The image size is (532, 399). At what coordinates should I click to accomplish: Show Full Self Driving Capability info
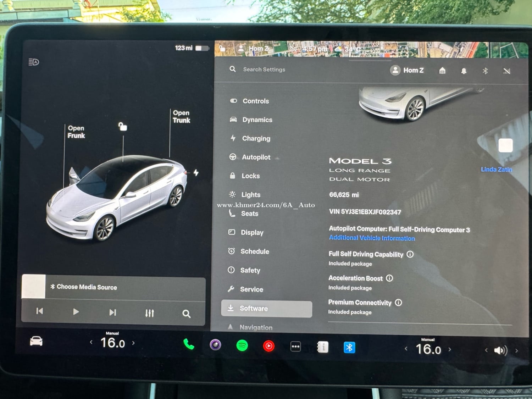click(x=410, y=254)
